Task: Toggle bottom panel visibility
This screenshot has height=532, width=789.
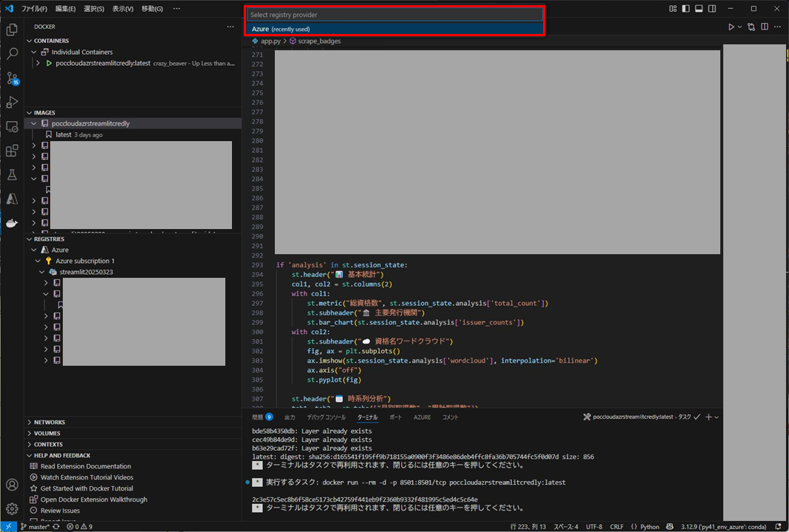Action: pos(699,9)
